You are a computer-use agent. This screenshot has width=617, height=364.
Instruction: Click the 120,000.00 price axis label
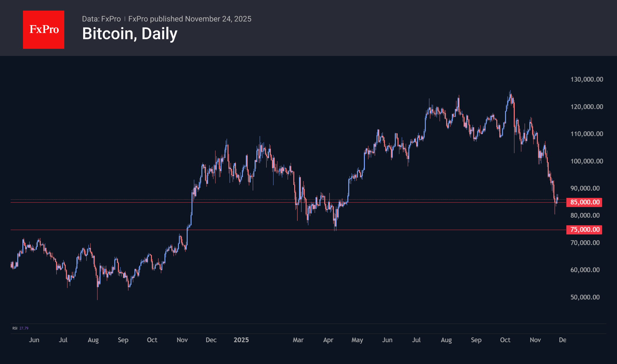[x=587, y=107]
